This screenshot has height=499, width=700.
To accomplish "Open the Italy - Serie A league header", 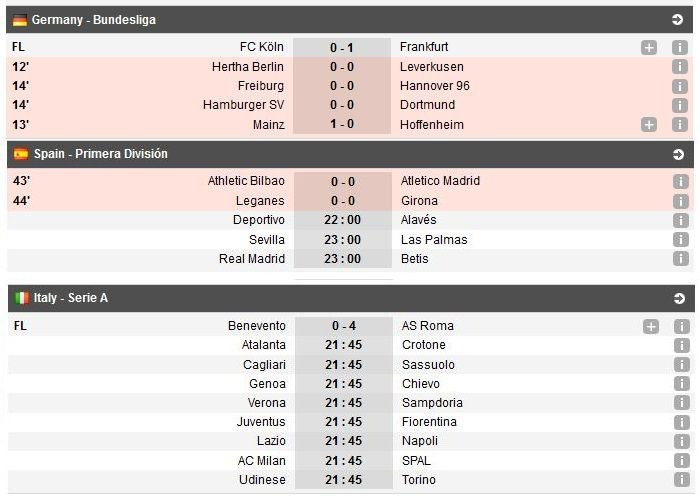I will point(71,298).
